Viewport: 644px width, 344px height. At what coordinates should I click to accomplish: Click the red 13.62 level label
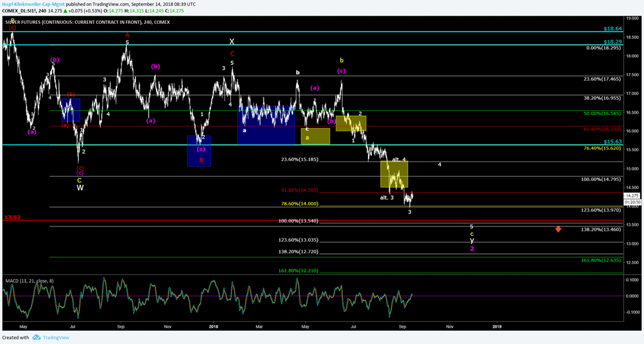point(13,218)
